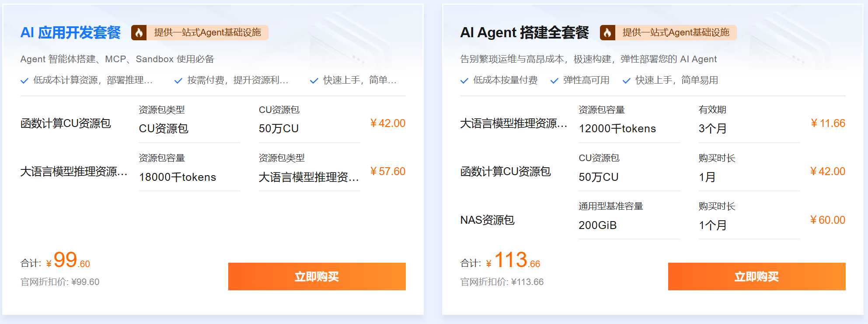Click the 立即购买 button in right card

pyautogui.click(x=756, y=276)
